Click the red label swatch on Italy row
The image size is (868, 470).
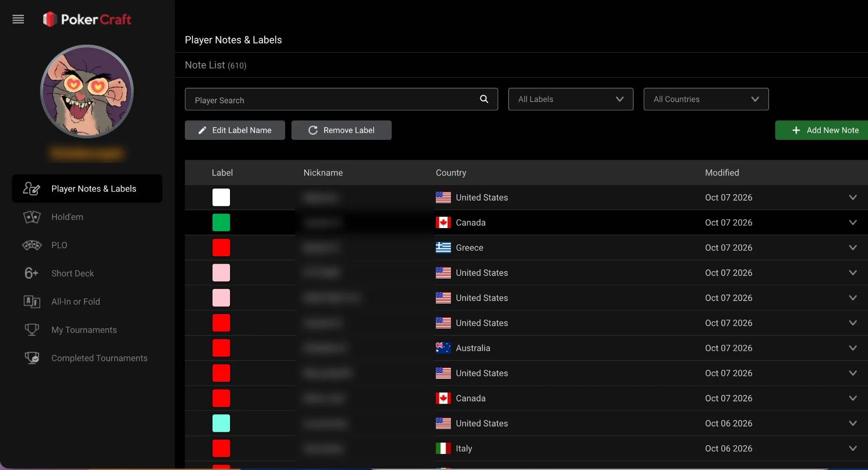coord(221,448)
